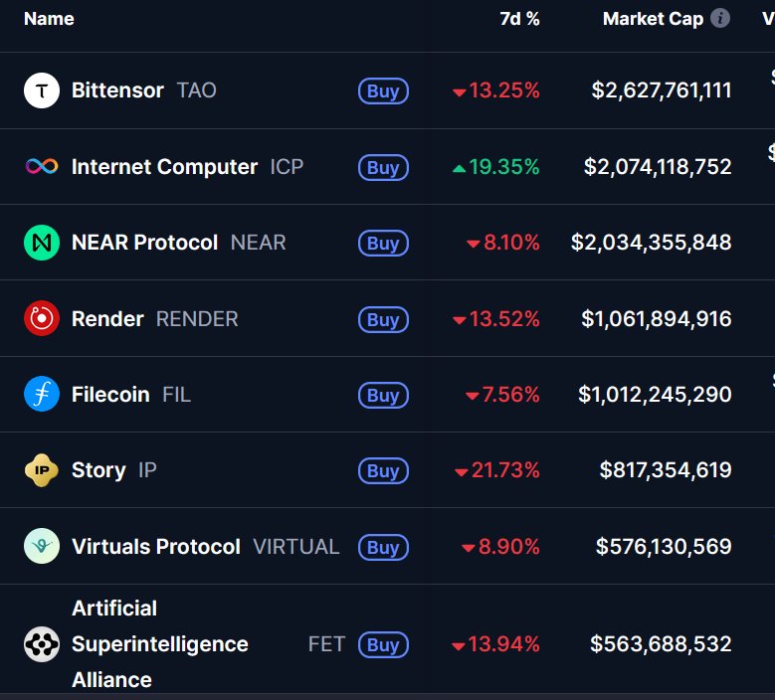Click the Render red coin logo

[x=41, y=319]
